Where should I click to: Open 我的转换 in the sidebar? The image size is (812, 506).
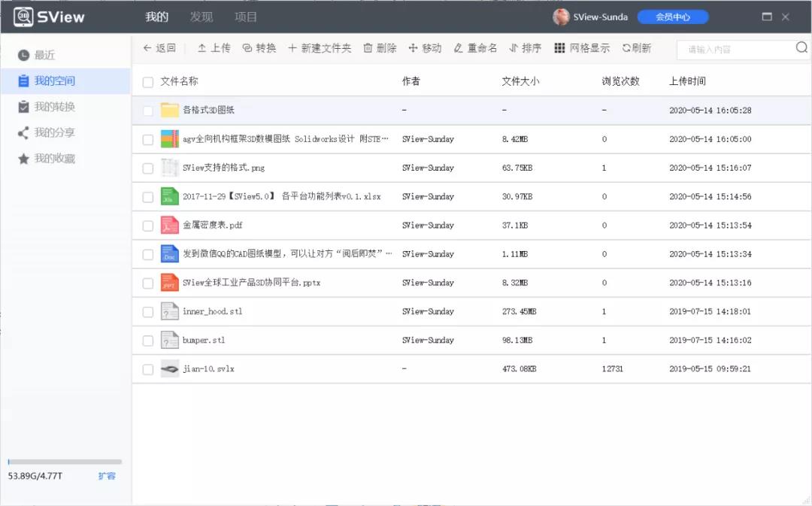point(54,107)
